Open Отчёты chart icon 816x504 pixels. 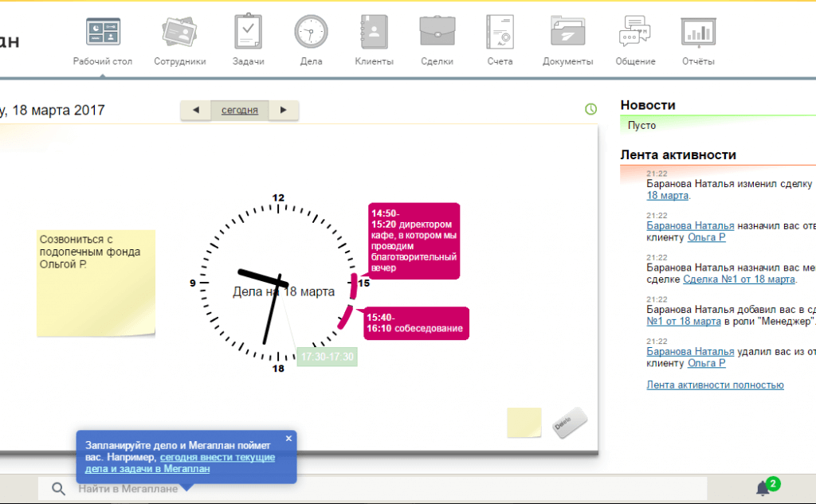click(x=698, y=33)
